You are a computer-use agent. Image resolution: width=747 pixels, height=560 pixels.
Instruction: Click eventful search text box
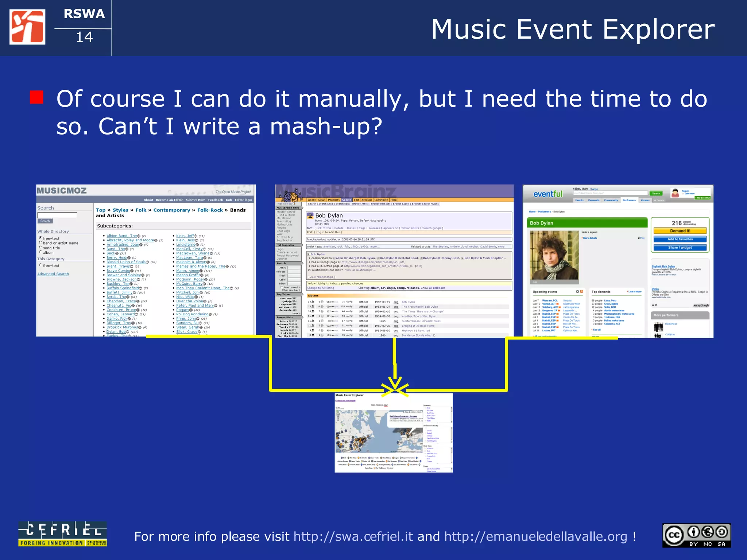611,193
